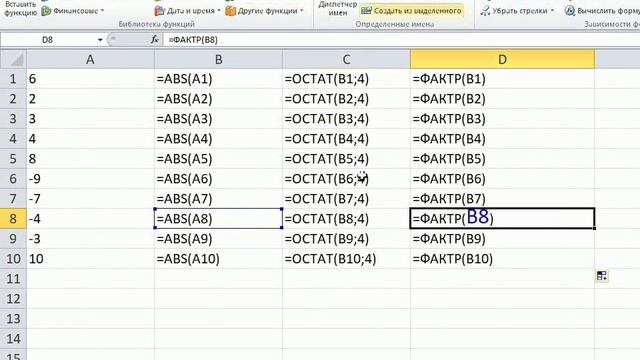
Task: Select row 1 header
Action: coord(13,79)
